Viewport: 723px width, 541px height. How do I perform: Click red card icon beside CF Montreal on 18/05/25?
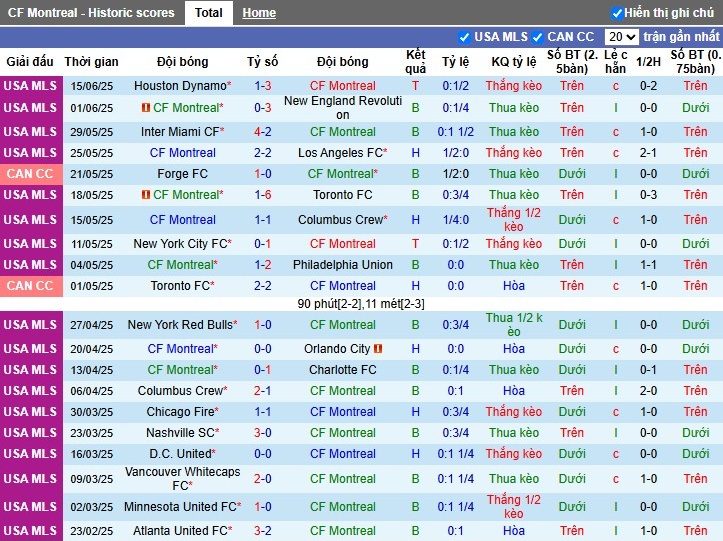pos(146,195)
